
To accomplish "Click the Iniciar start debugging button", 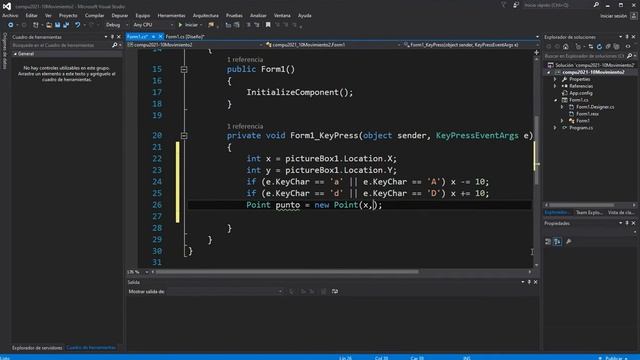I will (188, 25).
